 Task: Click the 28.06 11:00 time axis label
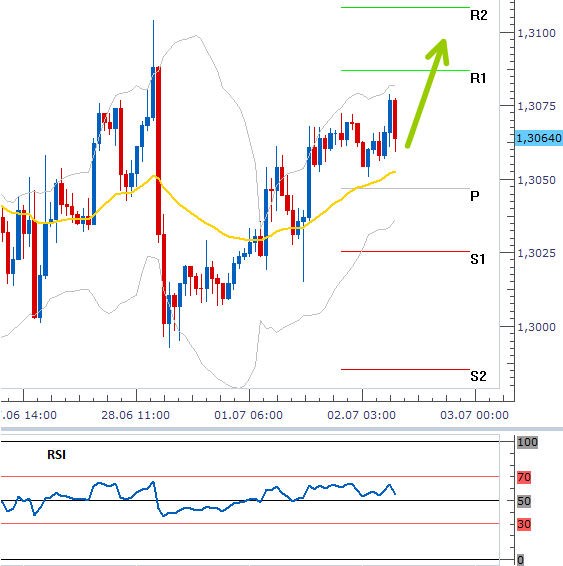click(135, 415)
